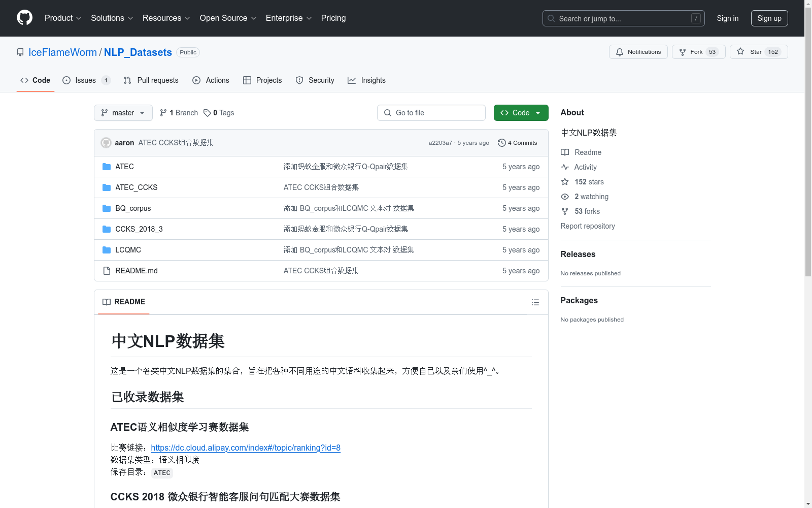This screenshot has width=812, height=508.
Task: Switch to the Projects tab
Action: [262, 80]
